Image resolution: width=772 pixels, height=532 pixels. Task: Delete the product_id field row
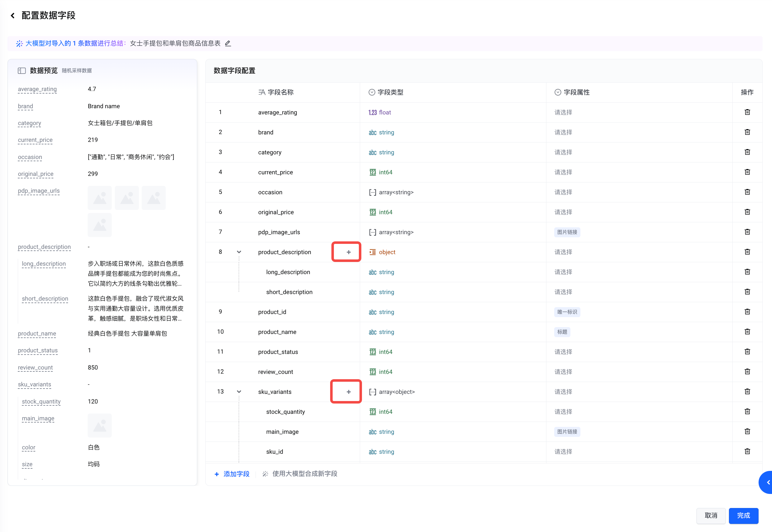747,312
